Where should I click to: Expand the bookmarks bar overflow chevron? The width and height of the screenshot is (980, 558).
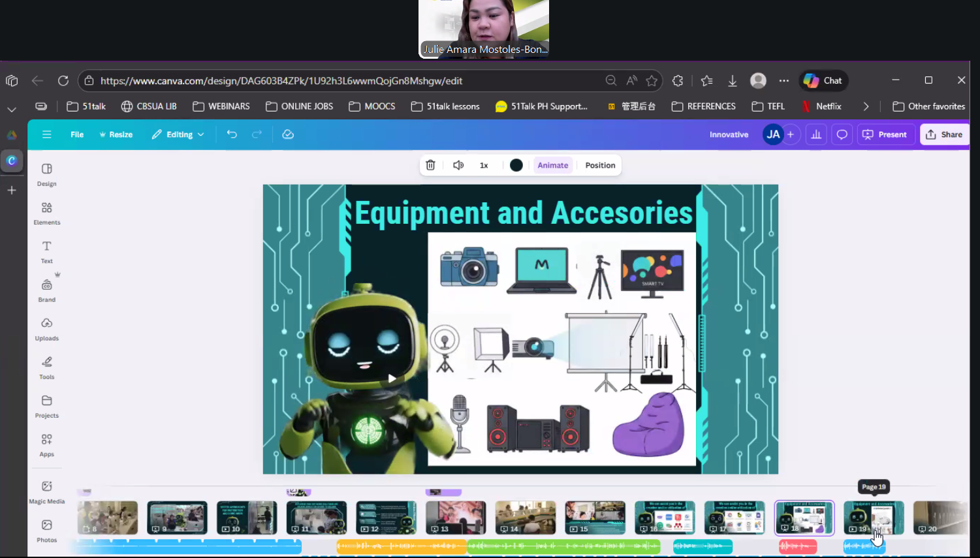[866, 106]
